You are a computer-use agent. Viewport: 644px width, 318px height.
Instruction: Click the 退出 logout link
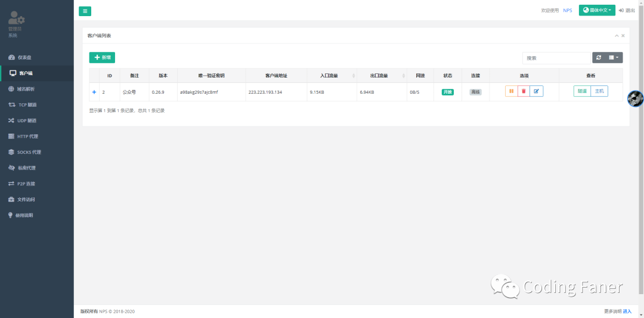coord(627,10)
